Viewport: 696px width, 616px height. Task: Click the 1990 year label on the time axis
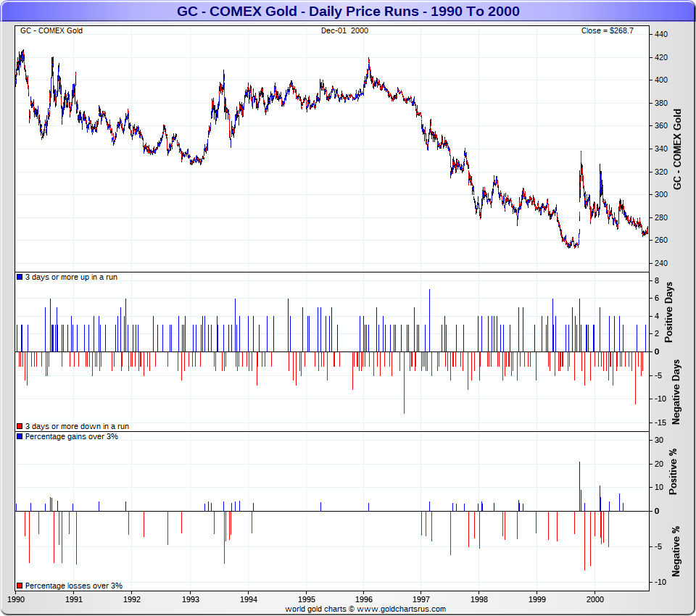(16, 599)
